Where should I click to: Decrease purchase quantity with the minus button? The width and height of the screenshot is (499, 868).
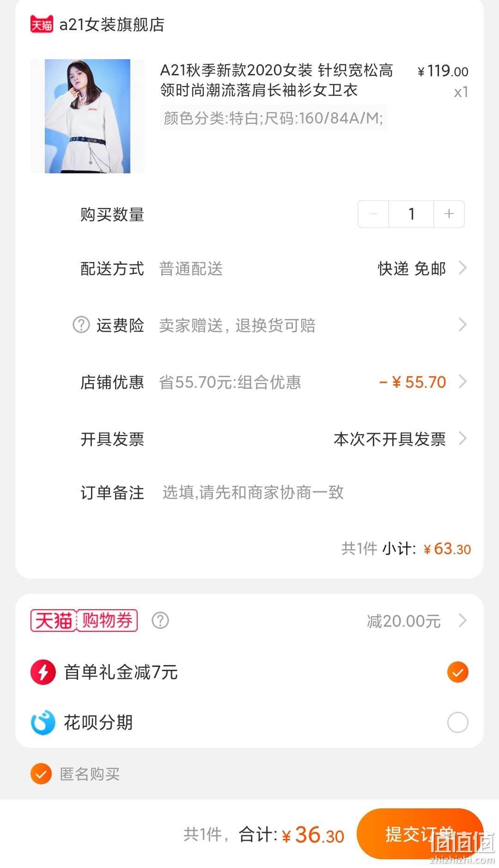click(x=373, y=214)
